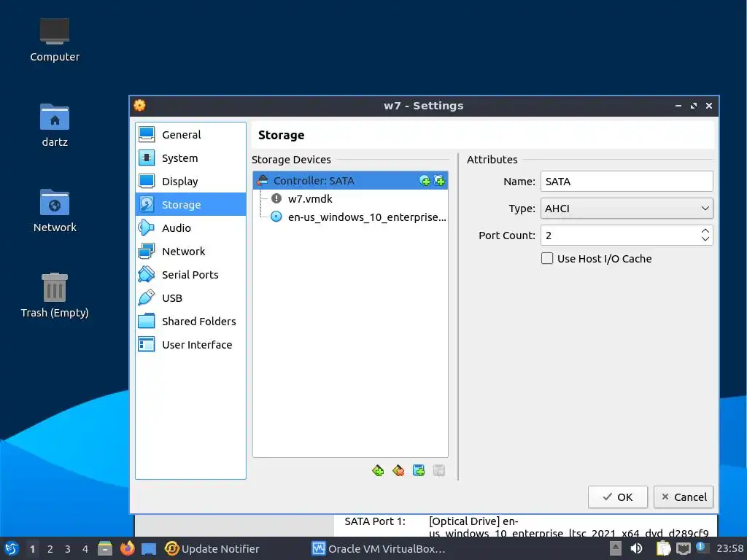
Task: Switch to workspace 4
Action: click(85, 549)
